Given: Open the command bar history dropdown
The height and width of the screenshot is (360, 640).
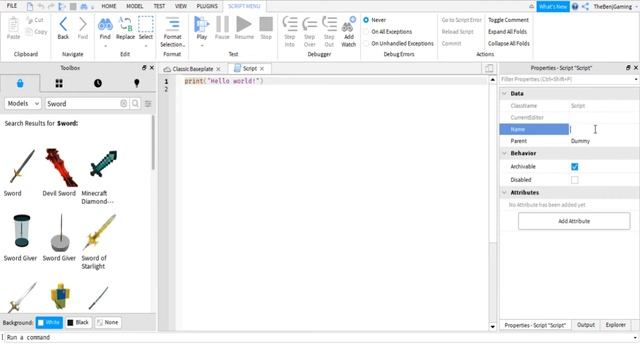Looking at the screenshot, I should tap(635, 338).
